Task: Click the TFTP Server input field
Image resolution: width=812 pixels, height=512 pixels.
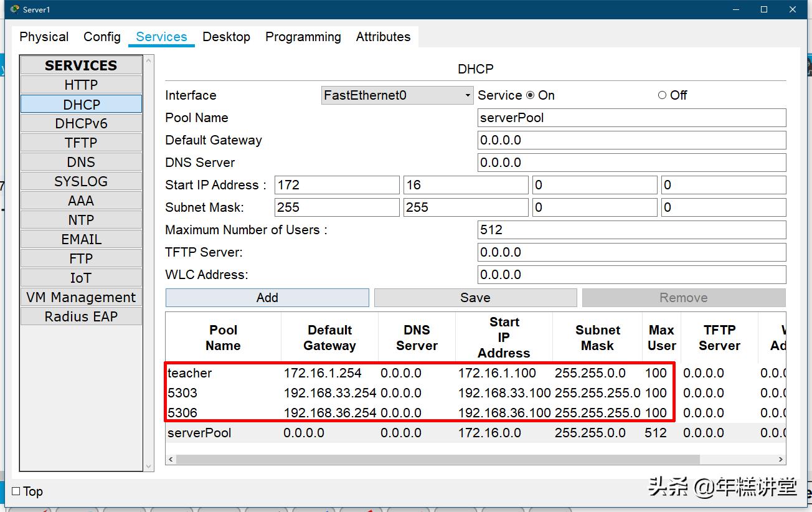Action: (x=631, y=252)
